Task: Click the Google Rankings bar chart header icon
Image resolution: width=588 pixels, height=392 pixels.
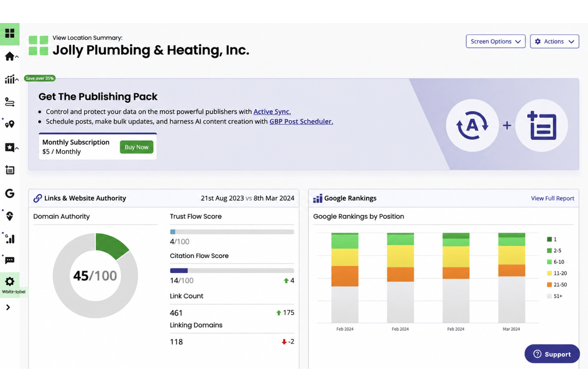Action: tap(317, 198)
